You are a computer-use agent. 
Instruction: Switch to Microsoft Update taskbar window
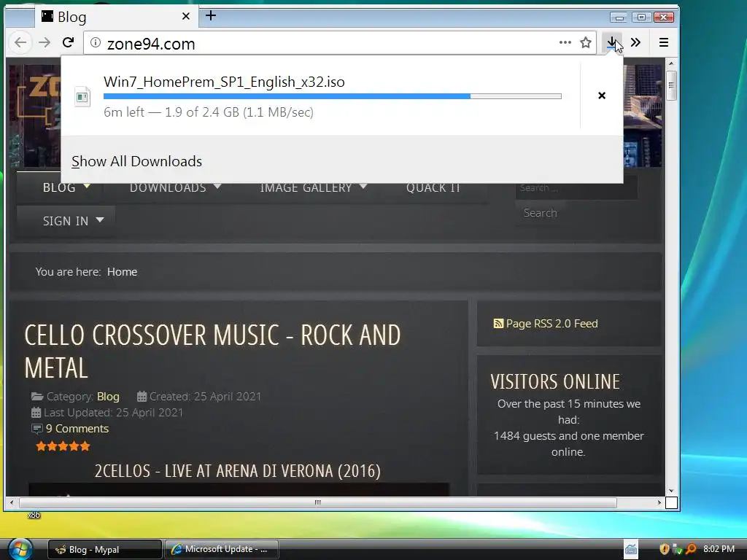coord(222,550)
